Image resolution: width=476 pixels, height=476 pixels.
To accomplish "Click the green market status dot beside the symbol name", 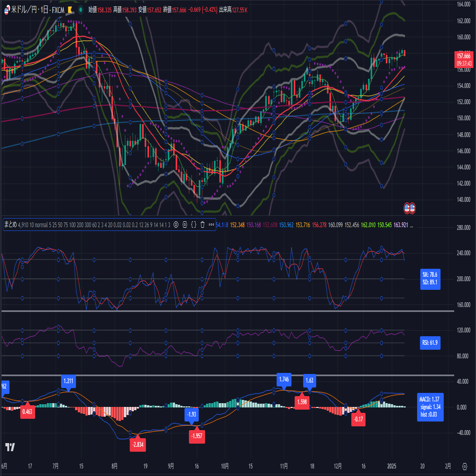I will (80, 8).
